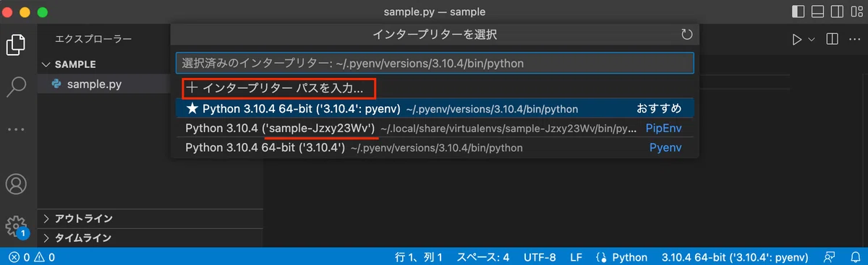The width and height of the screenshot is (868, 265).
Task: Split the editor to the right
Action: [x=833, y=38]
